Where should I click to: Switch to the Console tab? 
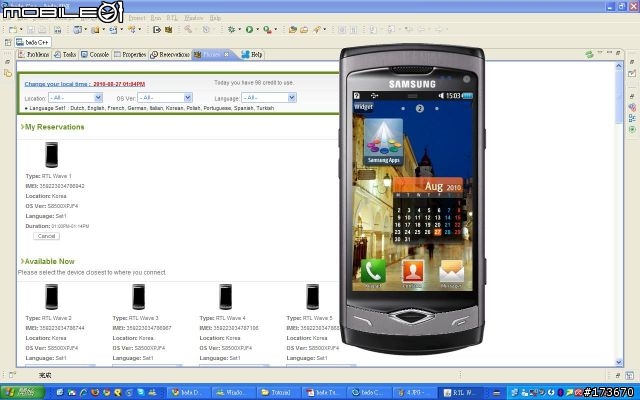point(95,54)
